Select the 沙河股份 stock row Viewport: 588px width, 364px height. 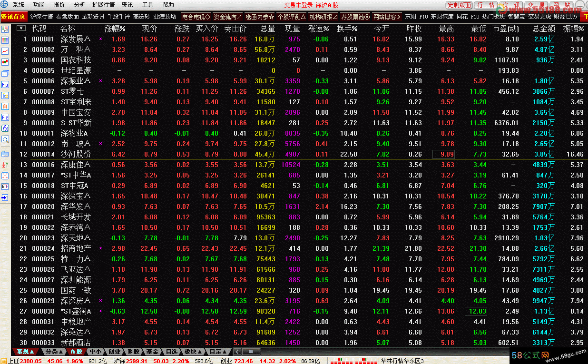pos(300,154)
